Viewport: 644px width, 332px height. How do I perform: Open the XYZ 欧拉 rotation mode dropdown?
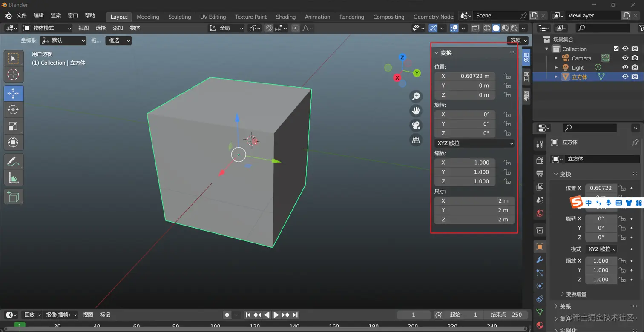click(x=474, y=143)
